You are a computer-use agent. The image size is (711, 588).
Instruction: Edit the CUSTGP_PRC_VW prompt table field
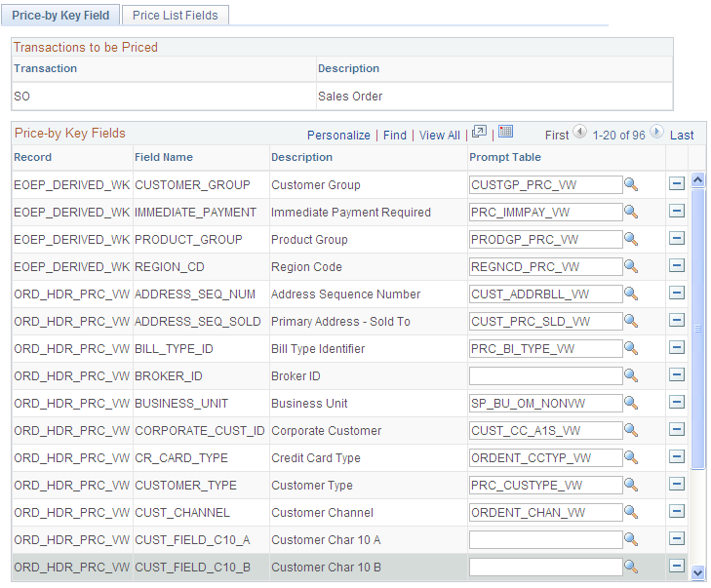click(545, 185)
